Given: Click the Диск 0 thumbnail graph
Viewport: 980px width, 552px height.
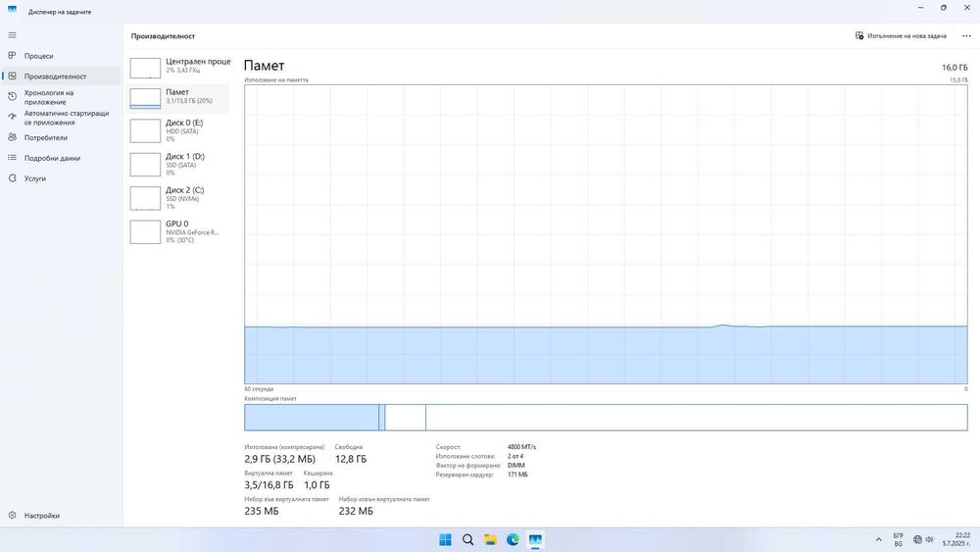Looking at the screenshot, I should 145,130.
